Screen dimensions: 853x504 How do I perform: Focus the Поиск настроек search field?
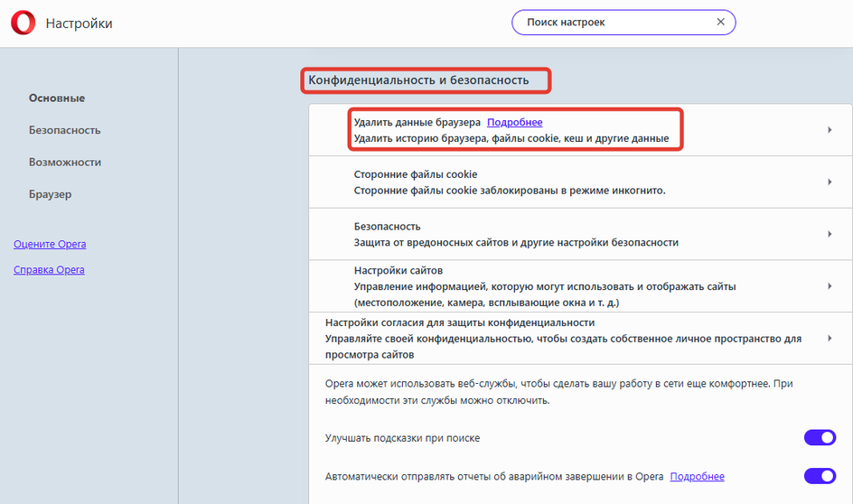[623, 23]
